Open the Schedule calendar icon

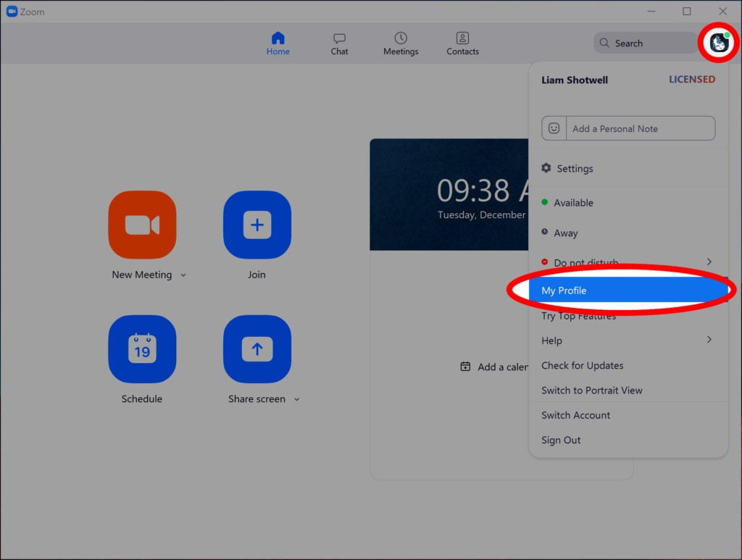point(142,349)
